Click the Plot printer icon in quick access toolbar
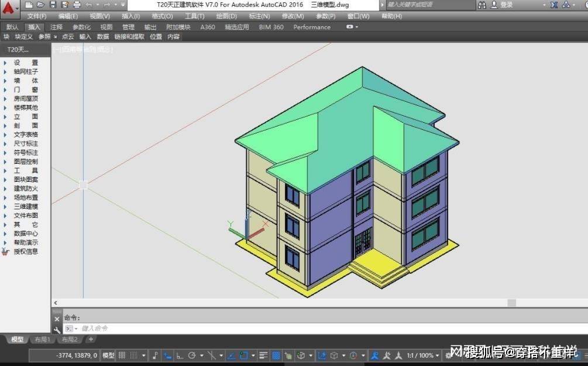The height and width of the screenshot is (366, 588). tap(77, 5)
